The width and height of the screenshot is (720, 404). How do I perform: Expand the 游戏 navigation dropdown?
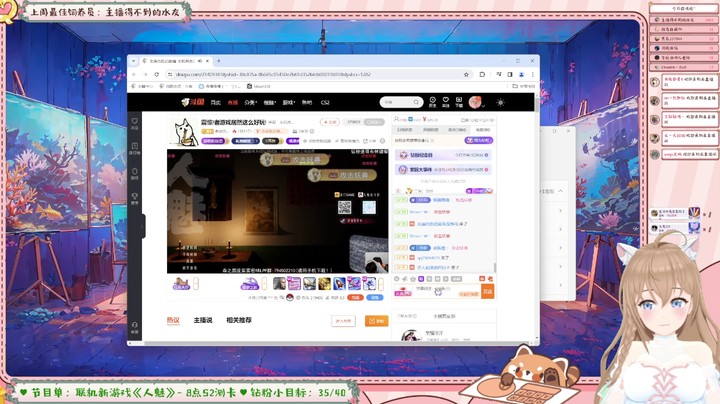pos(289,102)
